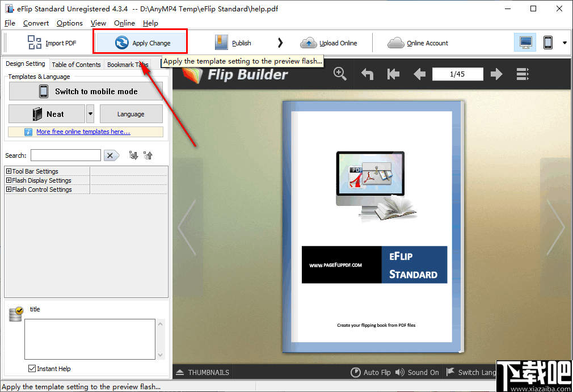This screenshot has height=392, width=573.
Task: Click the Import PDF toolbar button
Action: (x=52, y=43)
